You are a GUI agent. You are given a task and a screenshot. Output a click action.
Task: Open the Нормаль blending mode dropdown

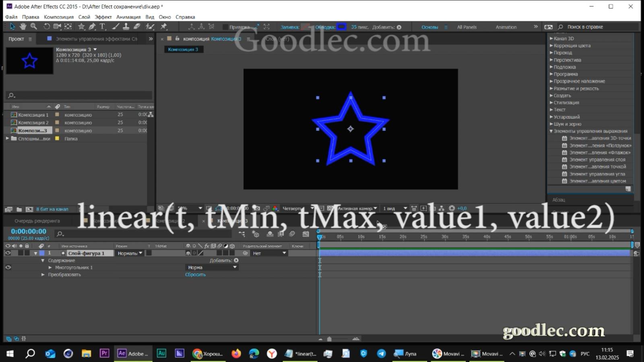[x=130, y=253]
